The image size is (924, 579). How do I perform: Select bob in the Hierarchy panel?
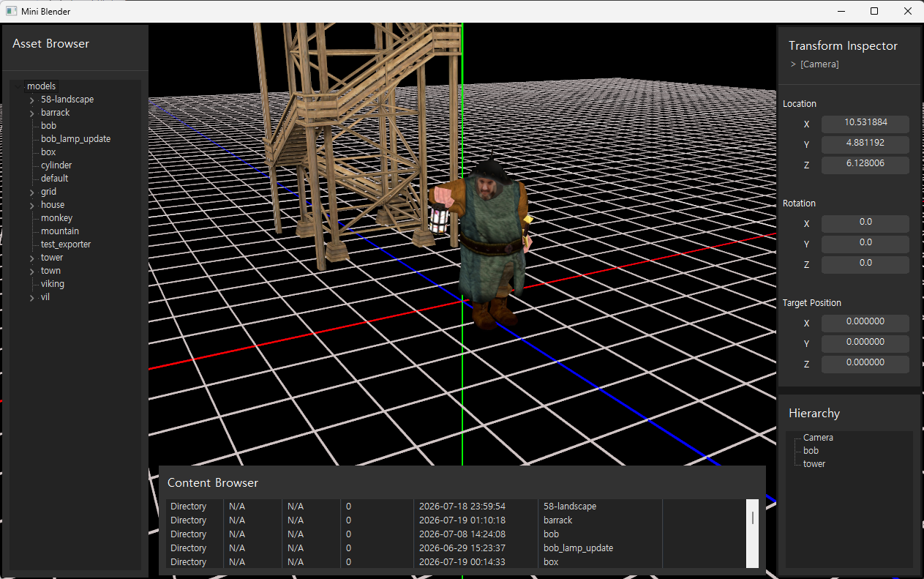click(x=811, y=451)
